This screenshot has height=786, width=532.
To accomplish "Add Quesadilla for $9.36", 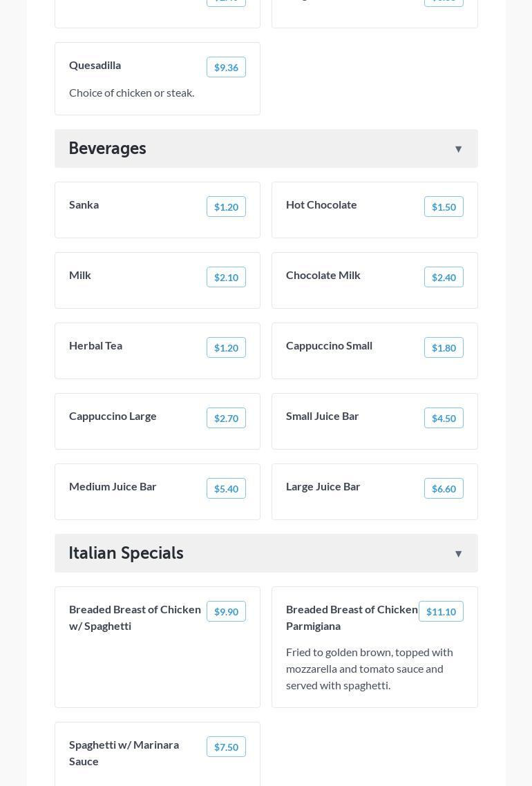I will click(x=226, y=67).
